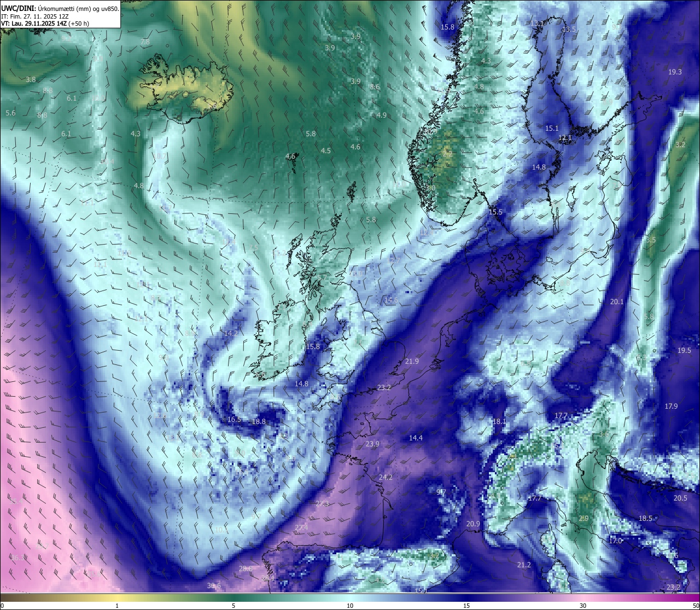The height and width of the screenshot is (610, 700).
Task: Click the '50' tick on the color scale
Action: point(696,605)
